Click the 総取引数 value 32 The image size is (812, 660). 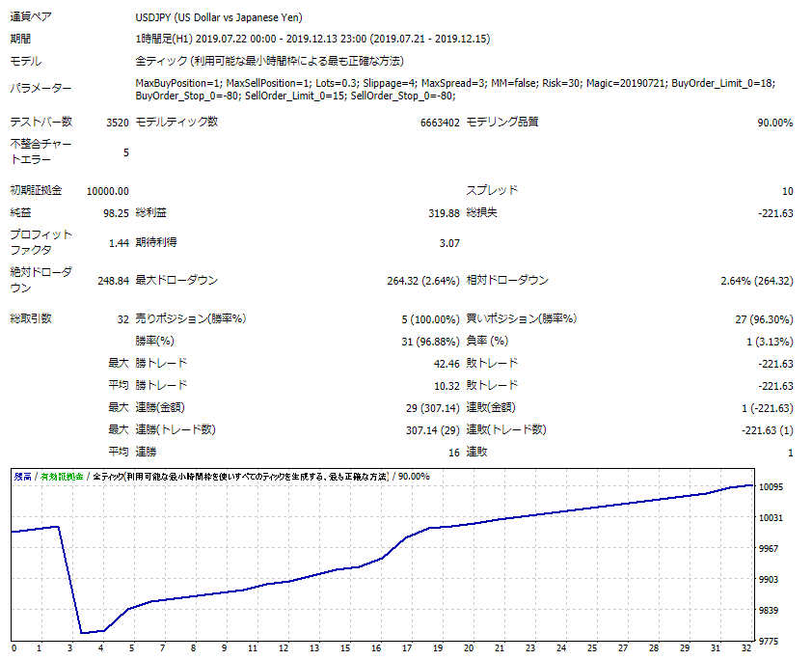[x=122, y=319]
